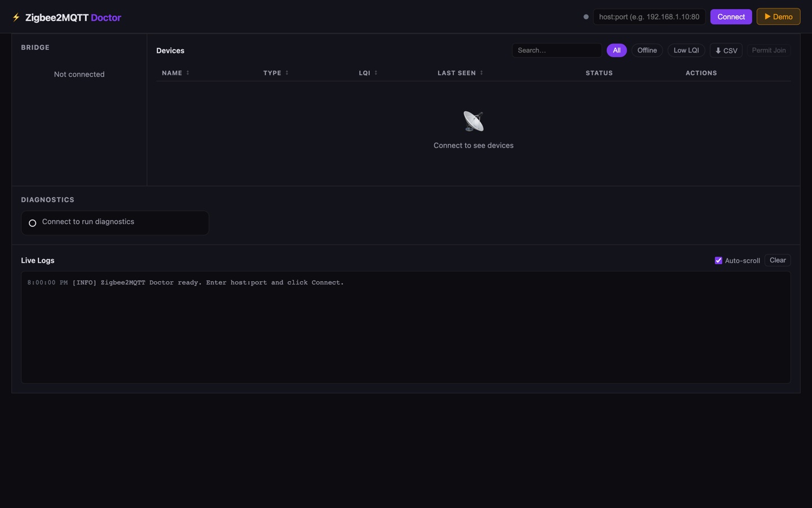Clear the live logs
Screen dimensions: 812x508
point(778,260)
